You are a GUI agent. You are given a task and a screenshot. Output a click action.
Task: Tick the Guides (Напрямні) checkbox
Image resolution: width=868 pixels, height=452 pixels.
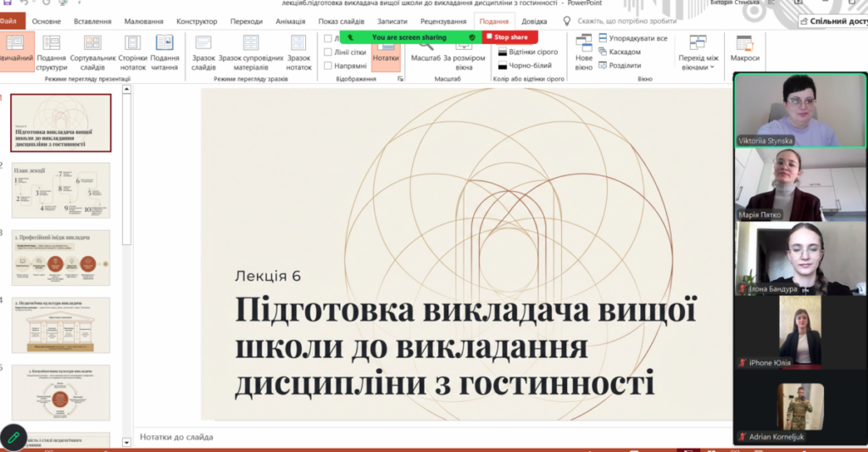click(x=329, y=65)
